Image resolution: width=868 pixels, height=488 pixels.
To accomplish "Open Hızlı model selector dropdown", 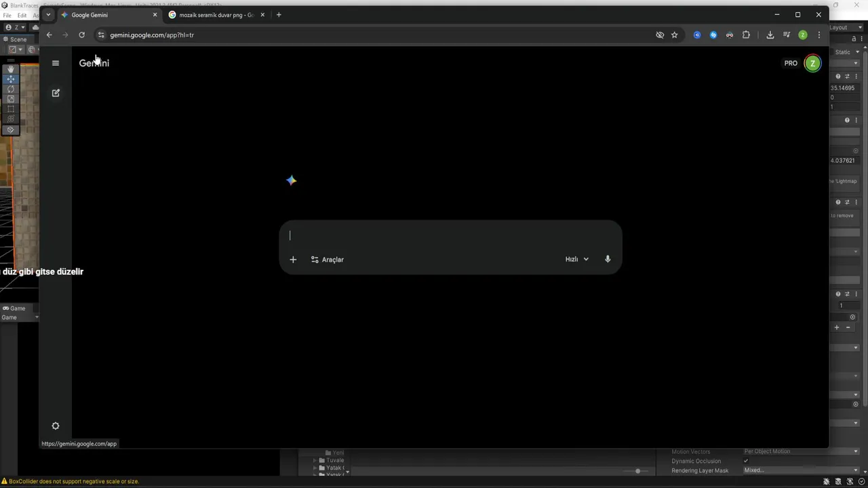I will [577, 259].
